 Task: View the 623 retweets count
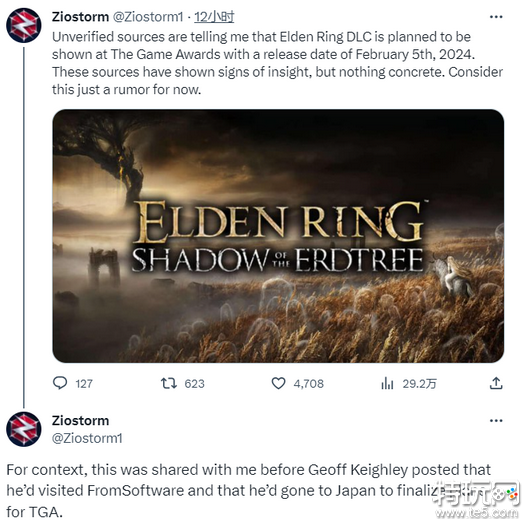(194, 384)
